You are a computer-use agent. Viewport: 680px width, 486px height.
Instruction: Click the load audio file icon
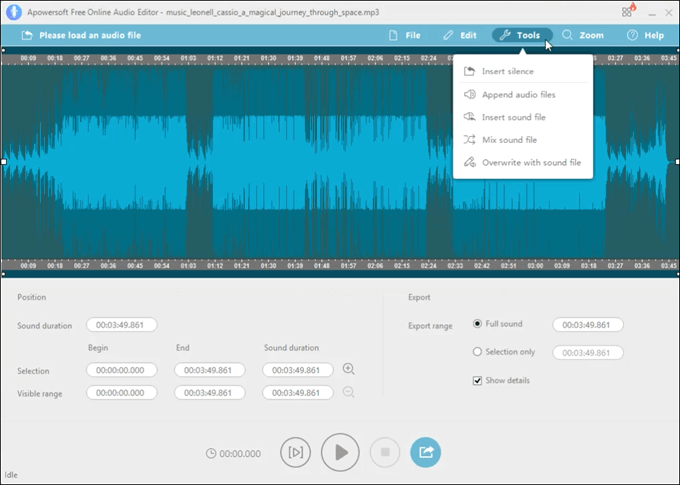click(x=27, y=36)
